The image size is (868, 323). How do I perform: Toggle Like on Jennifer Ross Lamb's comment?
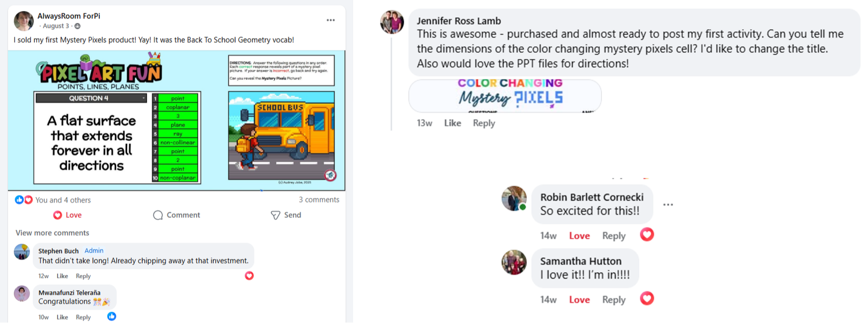453,123
